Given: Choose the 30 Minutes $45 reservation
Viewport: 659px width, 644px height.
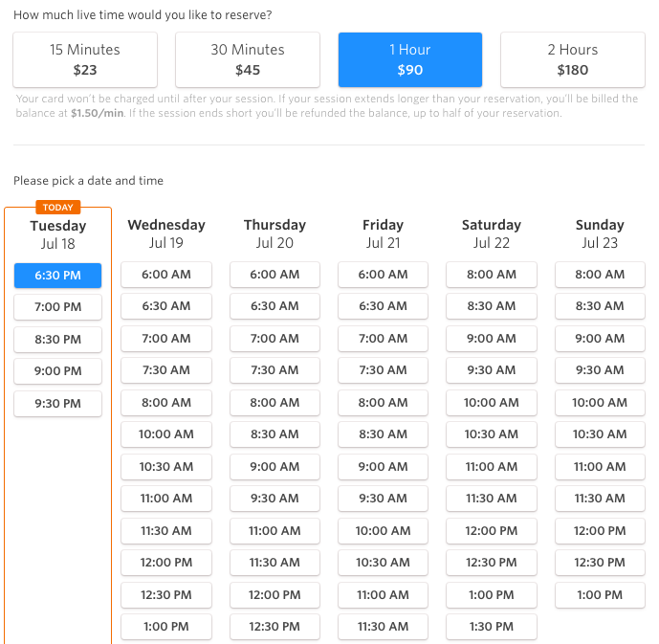Looking at the screenshot, I should (x=248, y=59).
